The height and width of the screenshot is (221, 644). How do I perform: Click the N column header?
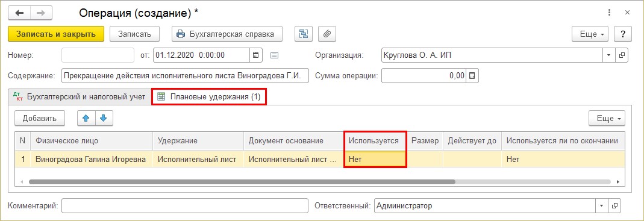(22, 141)
